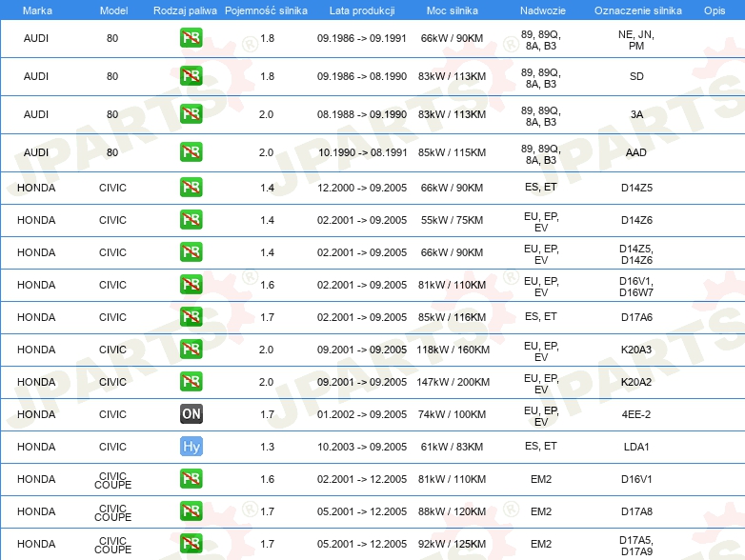Click the Moc silnika column header
Screen dimensions: 745x560
(452, 10)
